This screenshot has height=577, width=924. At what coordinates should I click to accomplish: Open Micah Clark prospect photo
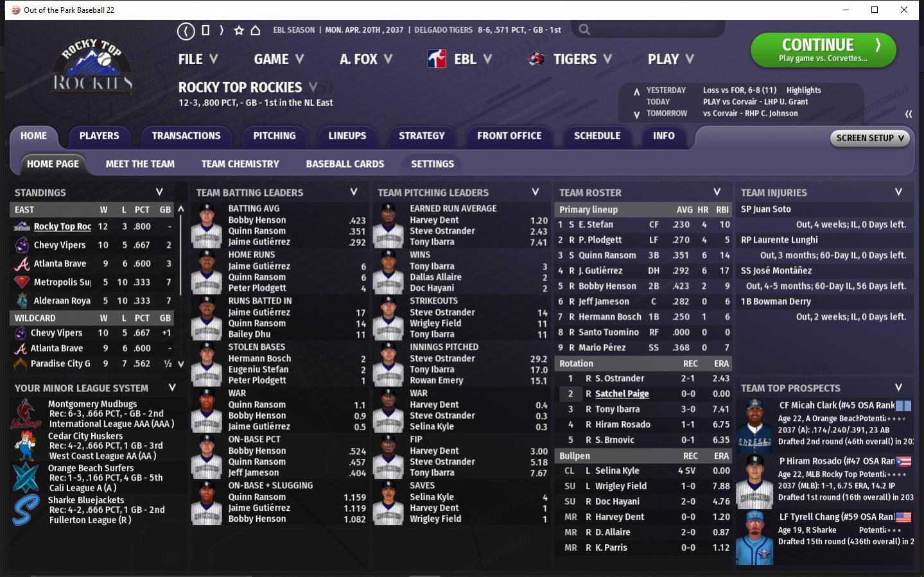tap(754, 426)
